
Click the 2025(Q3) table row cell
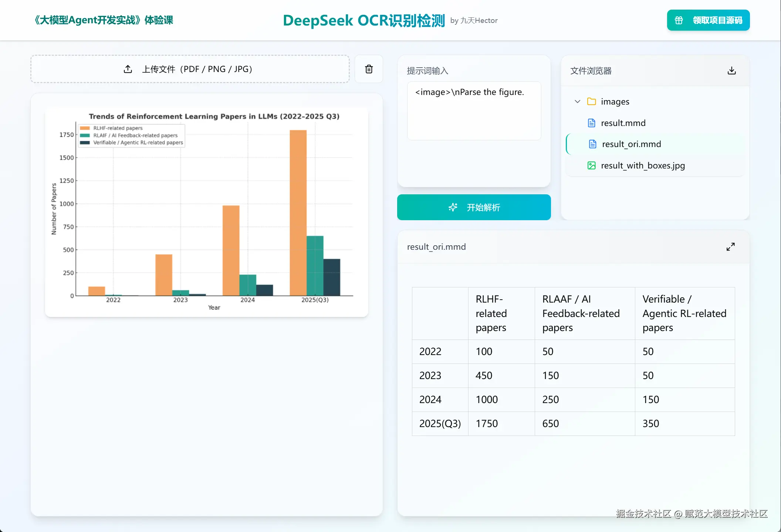click(x=440, y=423)
